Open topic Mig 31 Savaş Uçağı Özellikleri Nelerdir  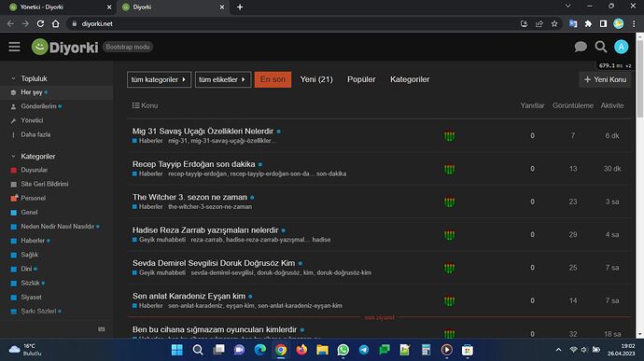(203, 131)
